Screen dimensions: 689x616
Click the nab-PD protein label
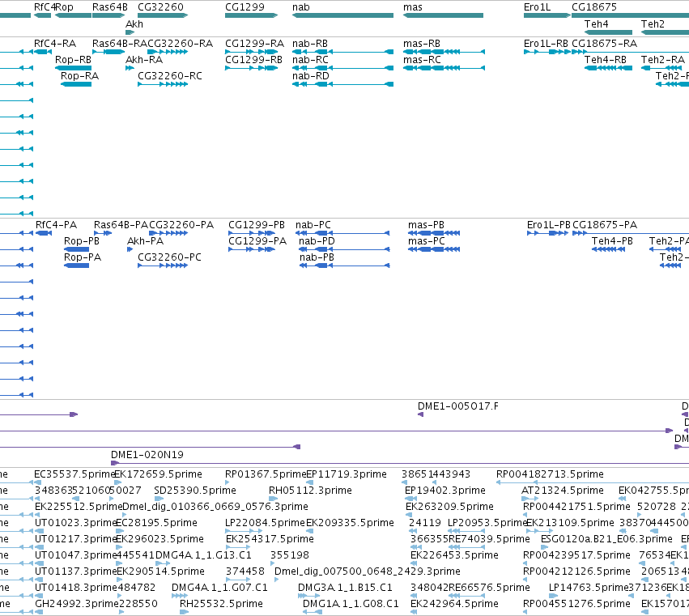317,241
